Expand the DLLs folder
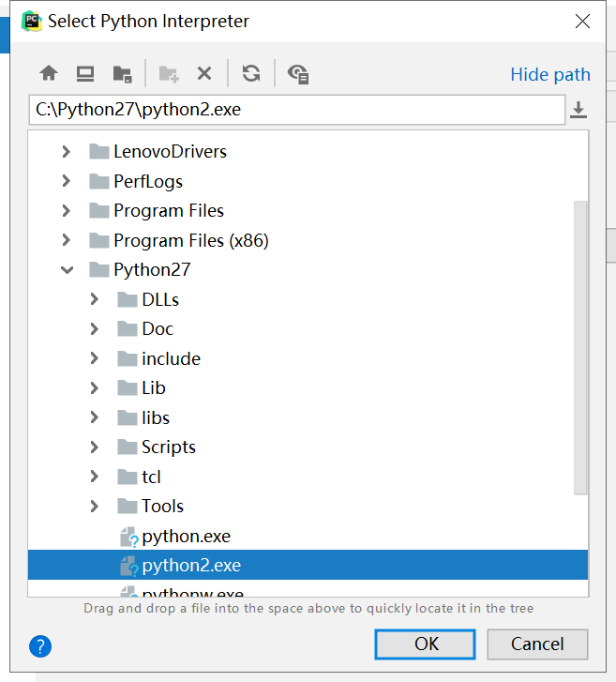 95,299
